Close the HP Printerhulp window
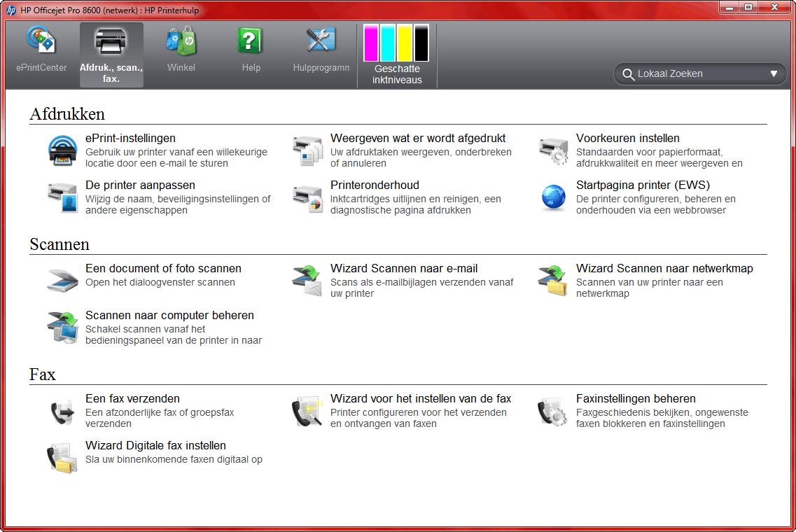This screenshot has height=532, width=796. [775, 7]
